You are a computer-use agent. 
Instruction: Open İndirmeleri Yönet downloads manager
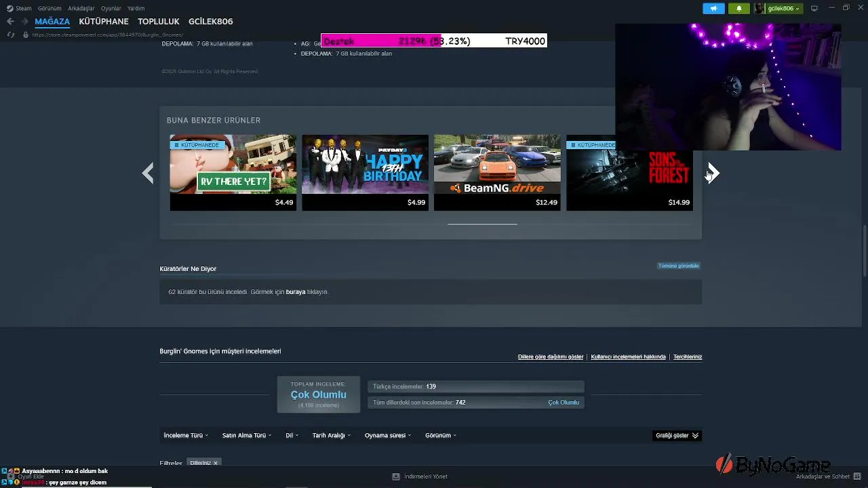(426, 476)
